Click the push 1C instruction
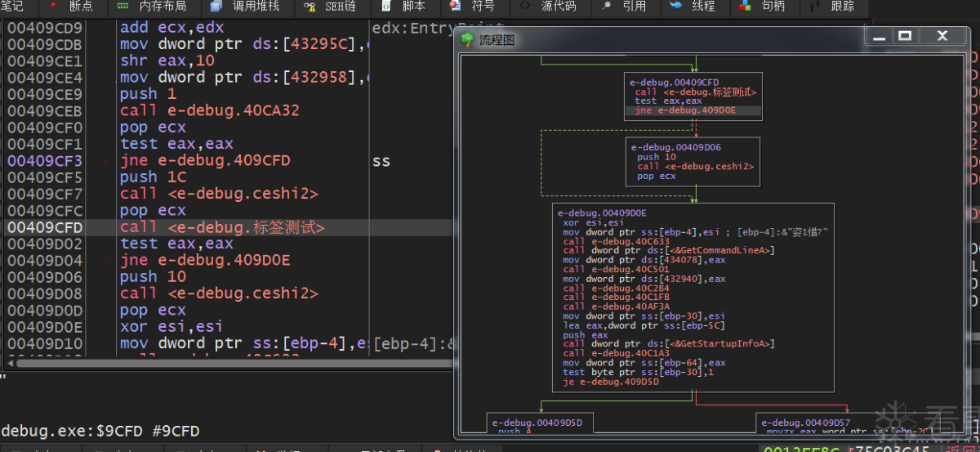Image resolution: width=980 pixels, height=452 pixels. point(153,177)
